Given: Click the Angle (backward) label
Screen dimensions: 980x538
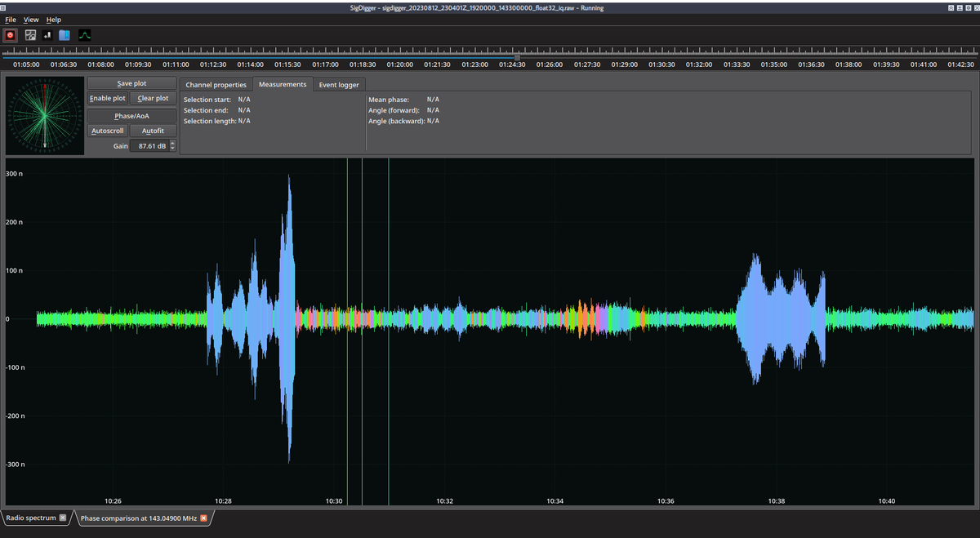Looking at the screenshot, I should pos(396,121).
